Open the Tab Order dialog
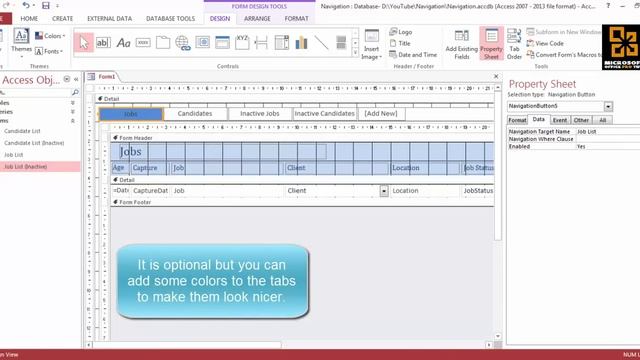The width and height of the screenshot is (640, 360). pyautogui.click(x=514, y=44)
